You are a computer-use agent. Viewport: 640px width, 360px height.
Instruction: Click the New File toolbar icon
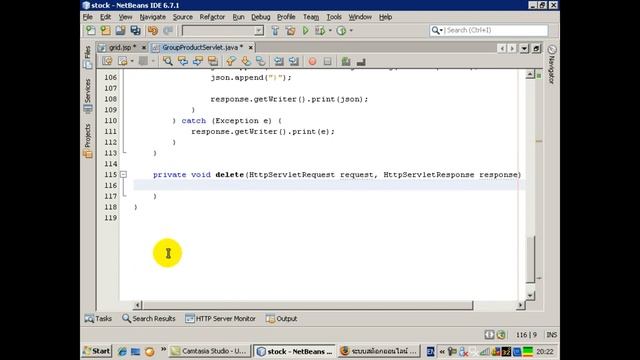90,30
